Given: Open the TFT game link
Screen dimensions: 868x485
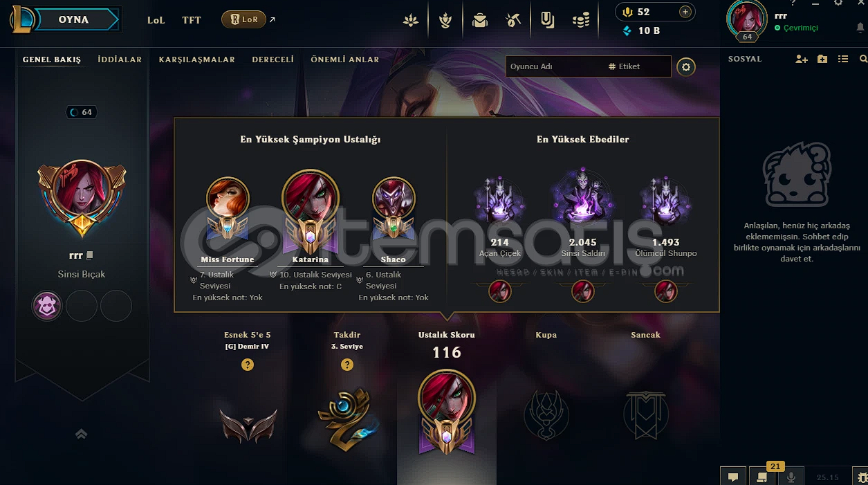Looking at the screenshot, I should coord(192,20).
